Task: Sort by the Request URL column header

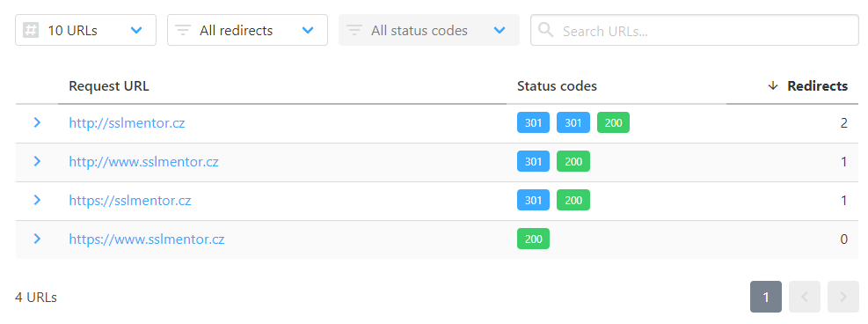Action: click(x=109, y=86)
